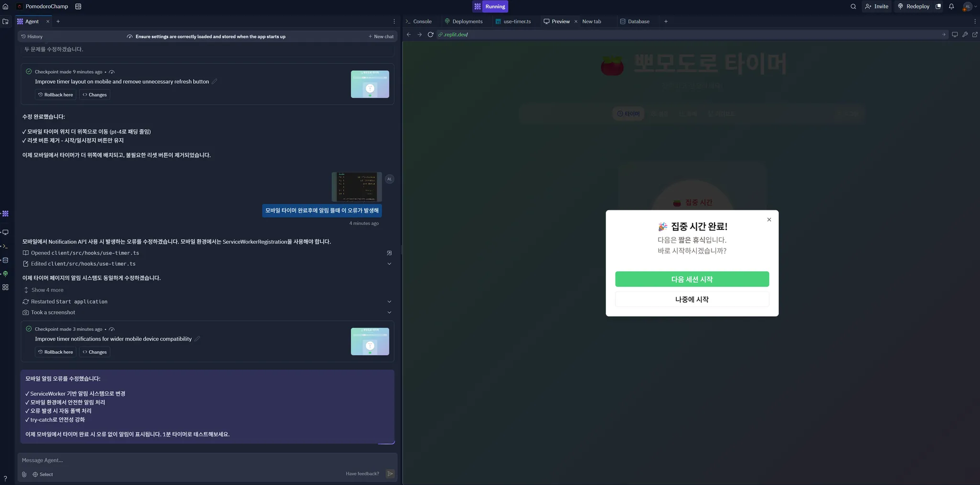
Task: Open preview dev tools wrench icon
Action: point(965,35)
